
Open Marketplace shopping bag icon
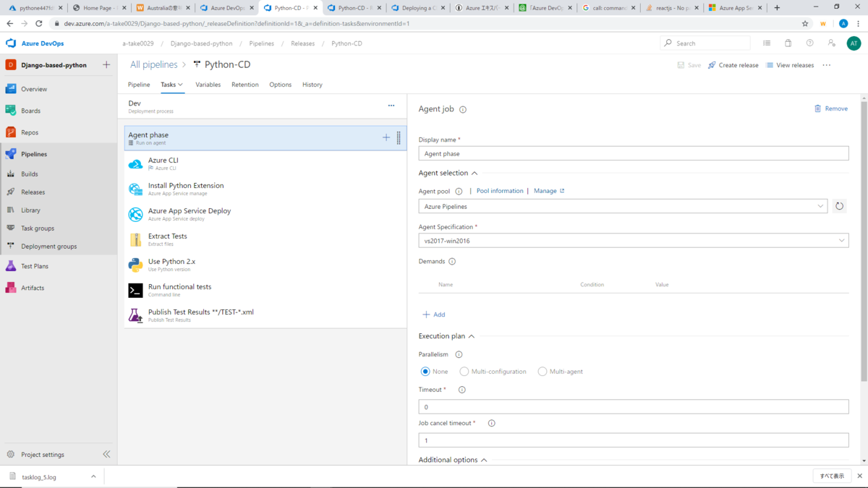click(788, 43)
